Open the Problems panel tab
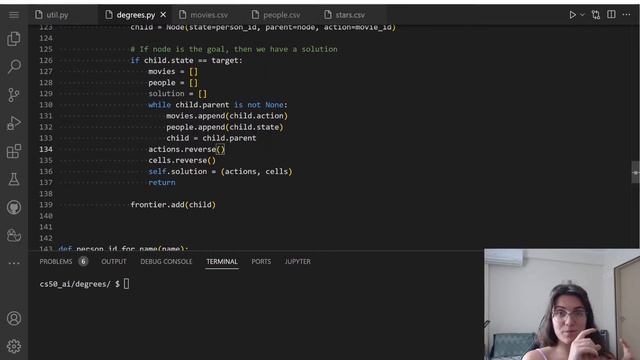Image resolution: width=640 pixels, height=360 pixels. [56, 262]
